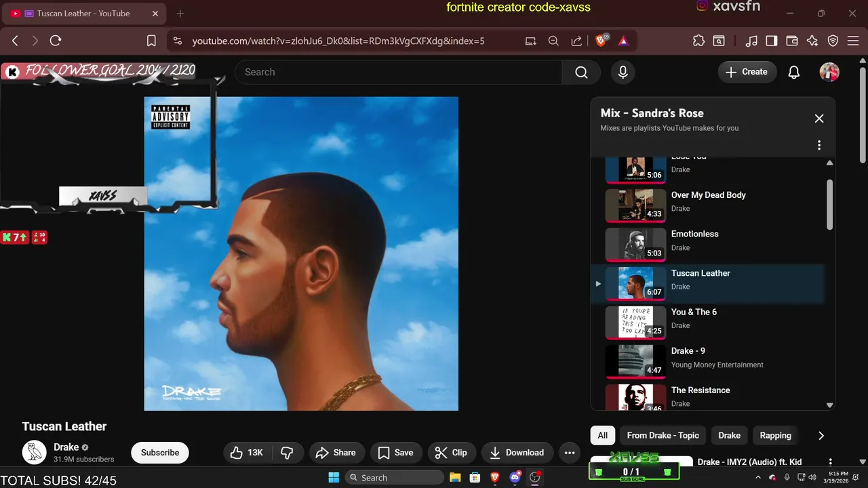Open Discord from the taskbar
The height and width of the screenshot is (488, 868).
pos(515,477)
